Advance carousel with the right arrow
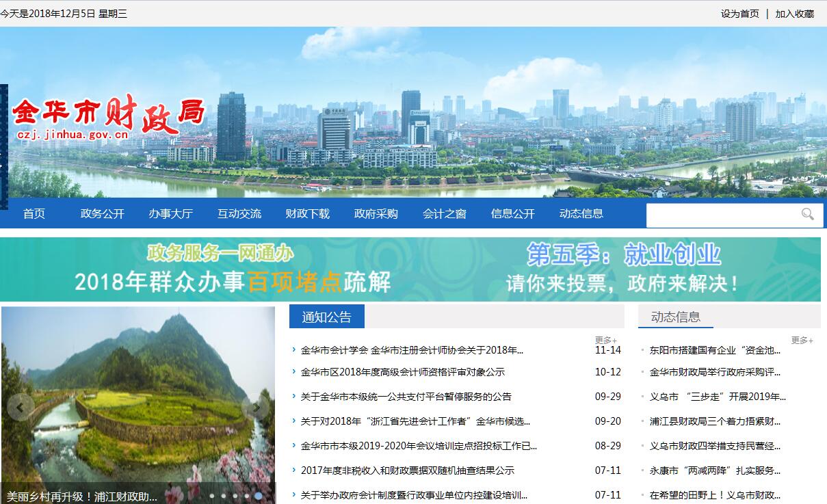The height and width of the screenshot is (504, 827). (x=255, y=408)
